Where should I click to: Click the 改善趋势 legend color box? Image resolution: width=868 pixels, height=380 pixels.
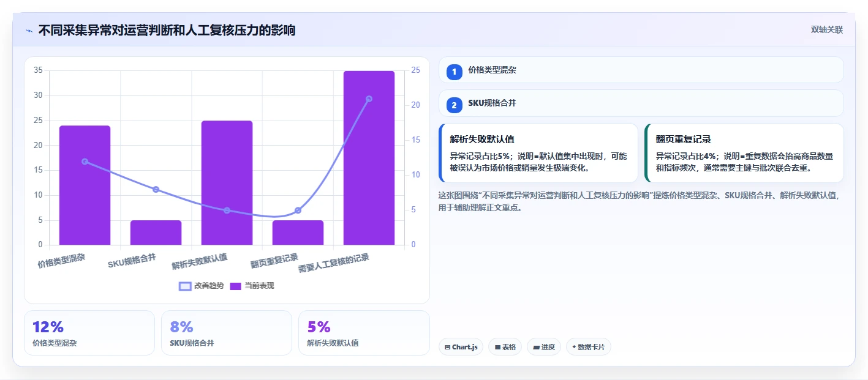185,286
